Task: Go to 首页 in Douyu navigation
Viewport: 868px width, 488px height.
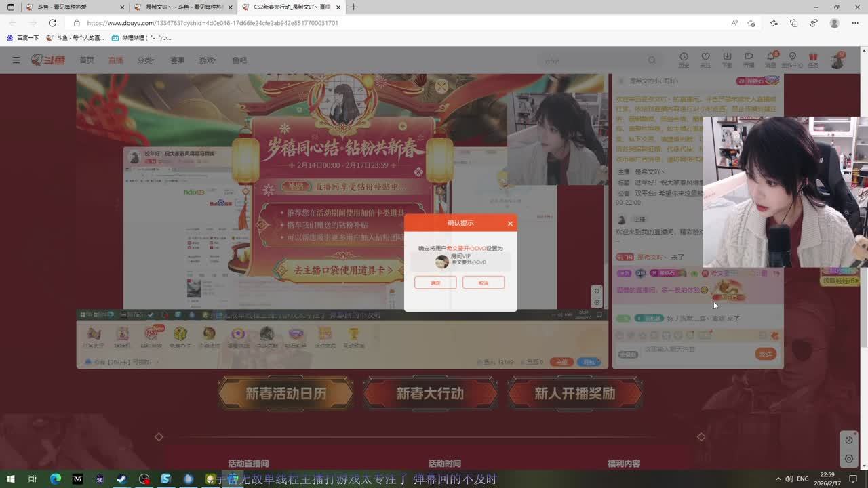Action: [x=87, y=60]
